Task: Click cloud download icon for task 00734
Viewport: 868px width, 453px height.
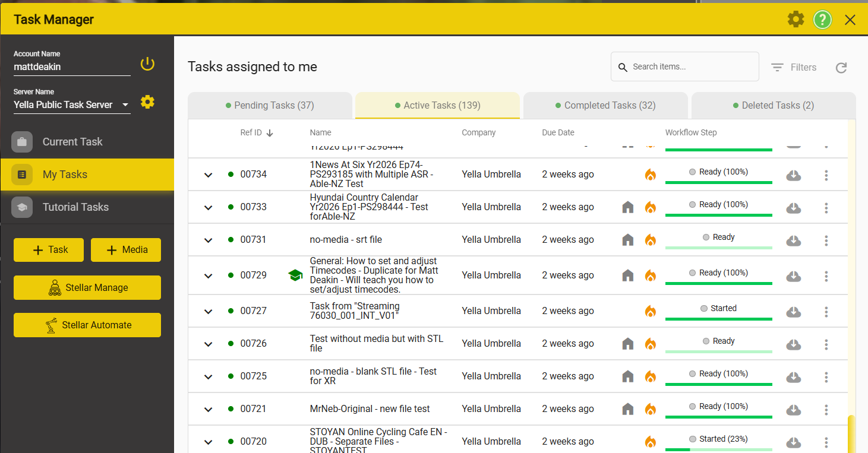Action: click(793, 175)
